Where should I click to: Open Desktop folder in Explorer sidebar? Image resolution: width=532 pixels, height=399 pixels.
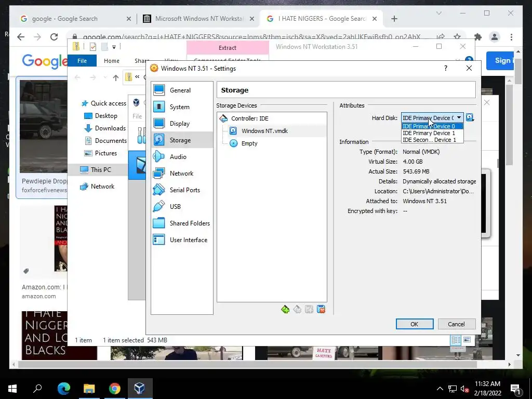coord(101,116)
